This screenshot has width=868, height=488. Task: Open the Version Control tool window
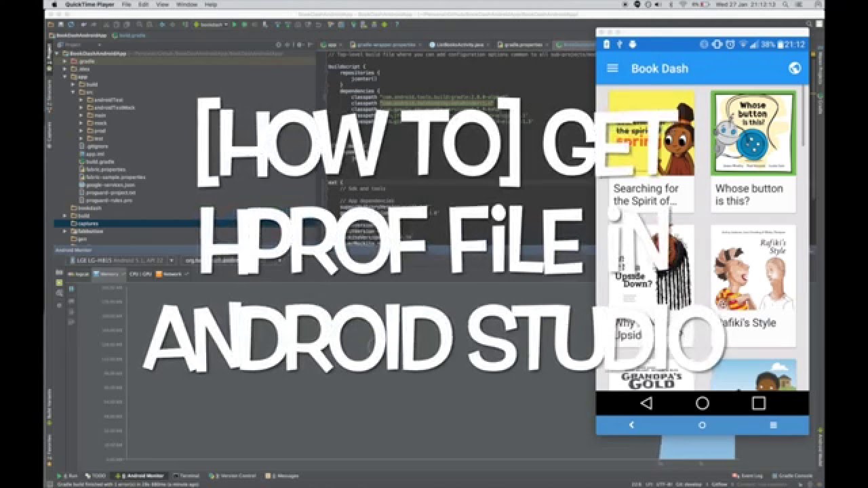[x=233, y=476]
